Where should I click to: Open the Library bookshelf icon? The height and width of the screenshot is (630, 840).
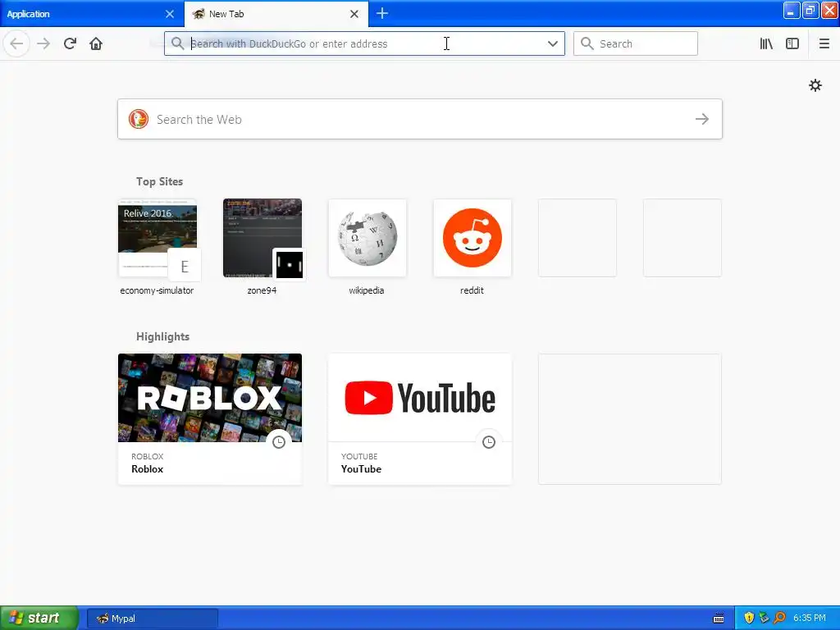(x=766, y=43)
